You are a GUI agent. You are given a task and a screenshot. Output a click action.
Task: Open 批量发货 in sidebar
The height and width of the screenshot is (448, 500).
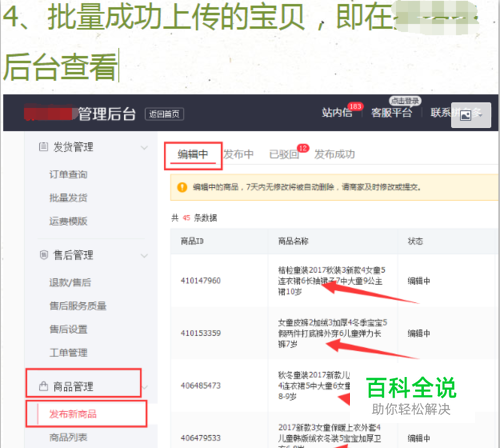click(68, 198)
